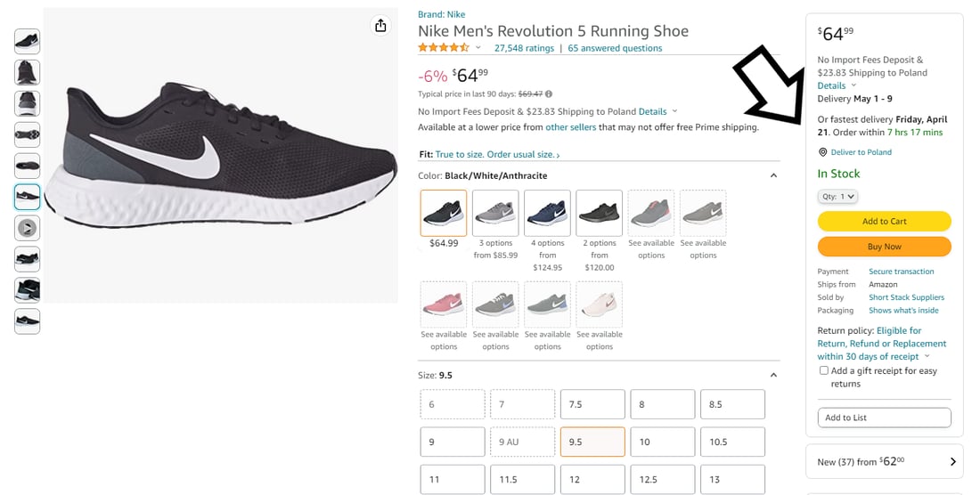The height and width of the screenshot is (495, 980).
Task: Click the Buy Now button
Action: 885,247
